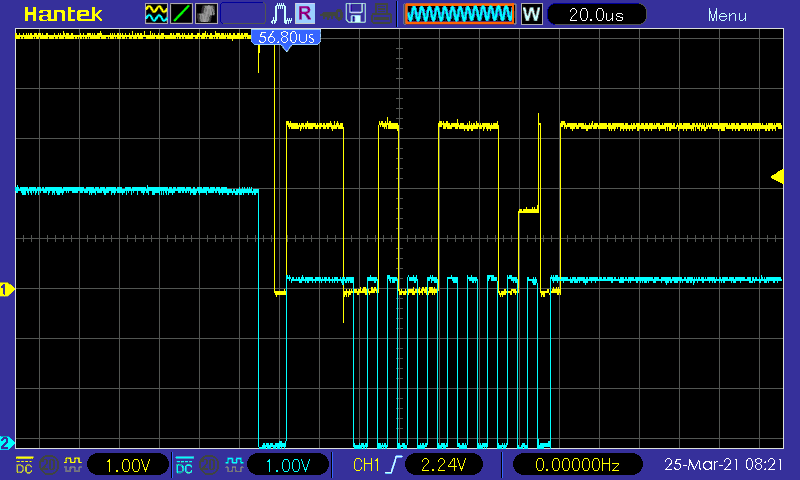This screenshot has height=480, width=800.
Task: Click the 25-Mar-21 08:21 date and time
Action: pos(723,465)
